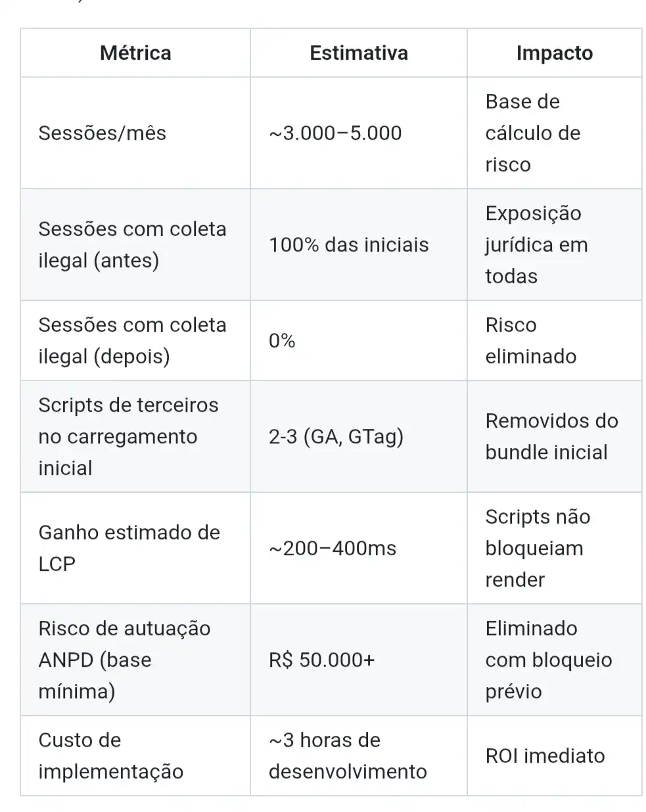Click 'Sessões com coleta ilegal (antes)' cell
Viewport: 646px width, 812px height.
pos(132,245)
